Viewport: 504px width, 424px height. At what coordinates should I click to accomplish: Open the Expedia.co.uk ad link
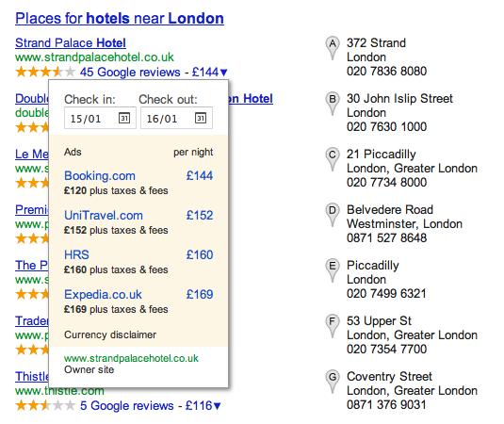point(104,295)
